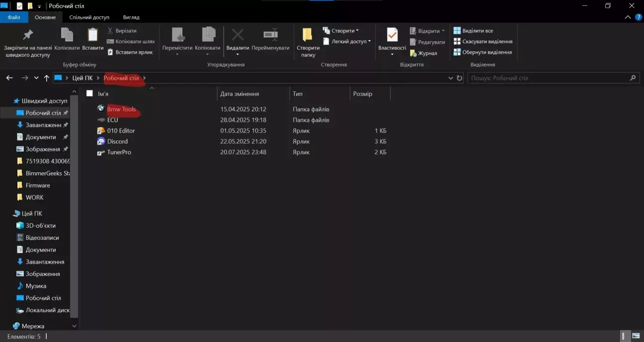Screen dimensions: 644x342
Task: Switch to the "Основне" ribbon tab
Action: point(45,17)
